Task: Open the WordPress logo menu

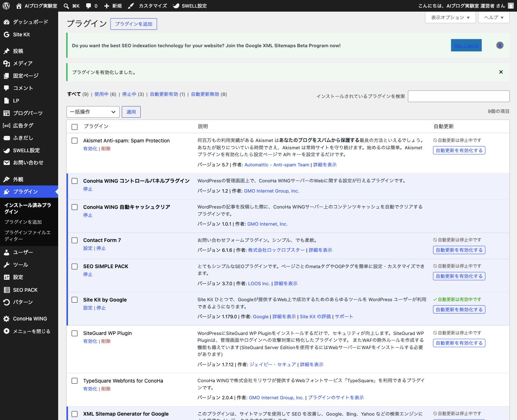Action: [x=6, y=6]
